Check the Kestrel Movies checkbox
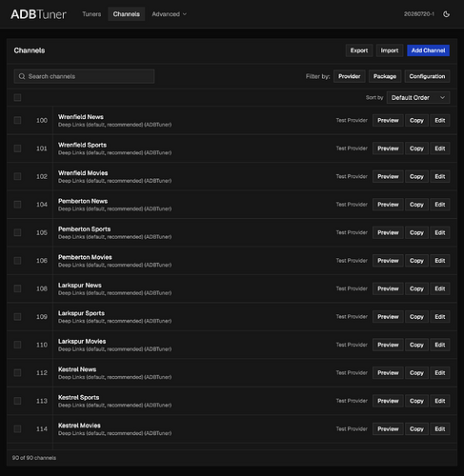Viewport: 464px width, 476px height. pyautogui.click(x=17, y=429)
